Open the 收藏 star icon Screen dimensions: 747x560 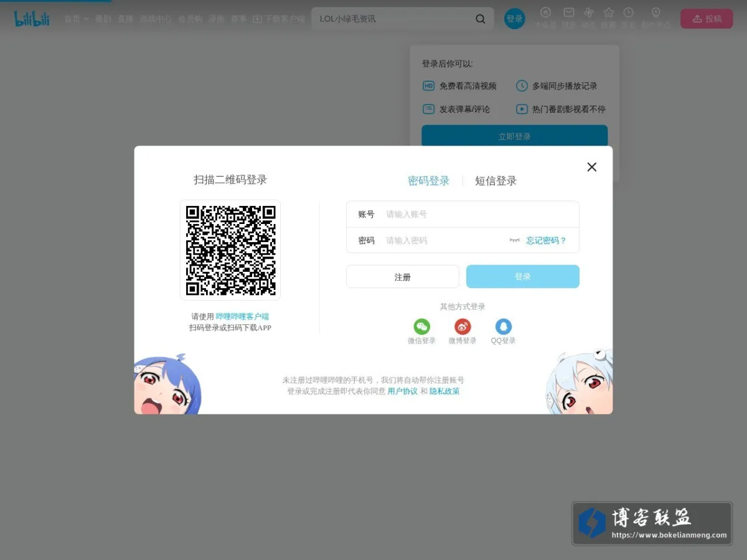tap(609, 12)
